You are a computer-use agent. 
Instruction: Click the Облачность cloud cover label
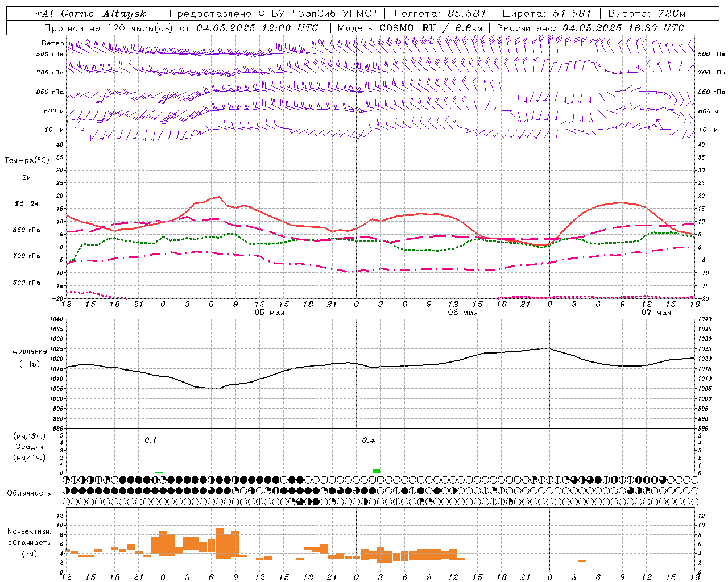coord(29,493)
